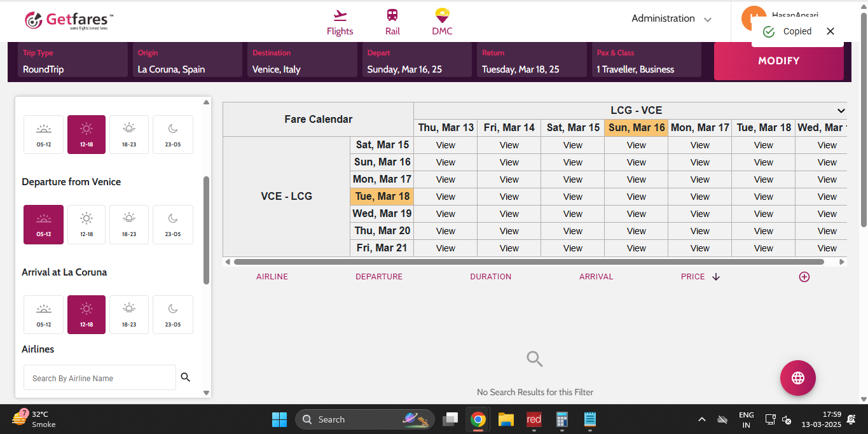
Task: Click the plus circle icon beside Price
Action: (x=804, y=277)
